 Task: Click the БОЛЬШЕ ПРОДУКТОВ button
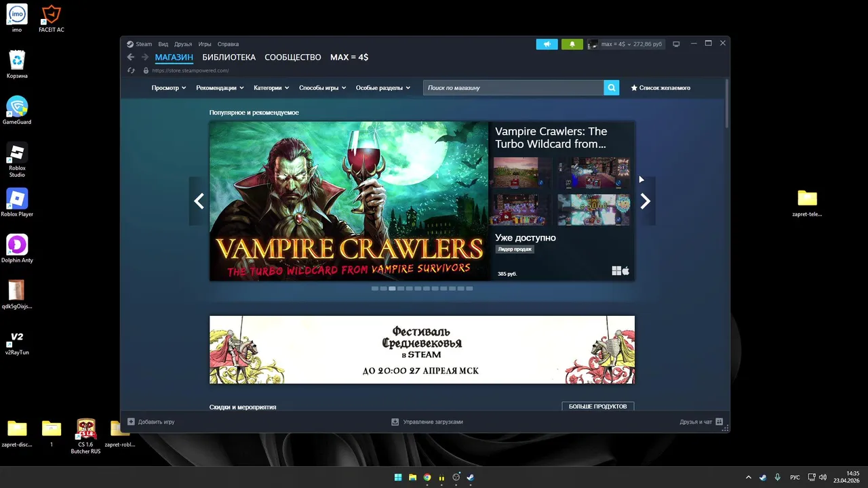pyautogui.click(x=597, y=406)
